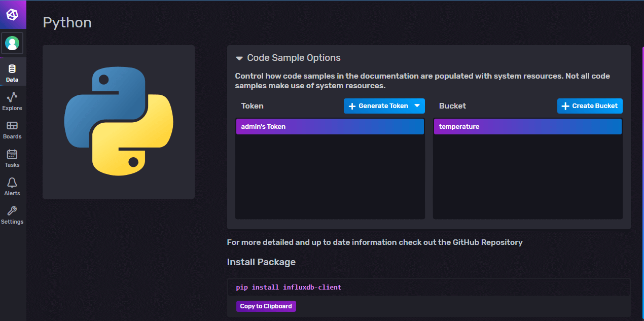Click the Generate Token button

coord(378,106)
